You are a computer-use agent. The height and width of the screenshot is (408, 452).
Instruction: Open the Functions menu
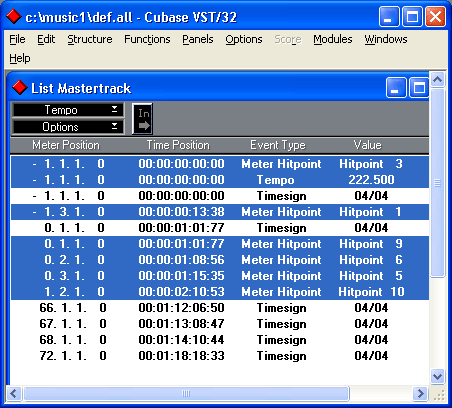click(x=147, y=39)
